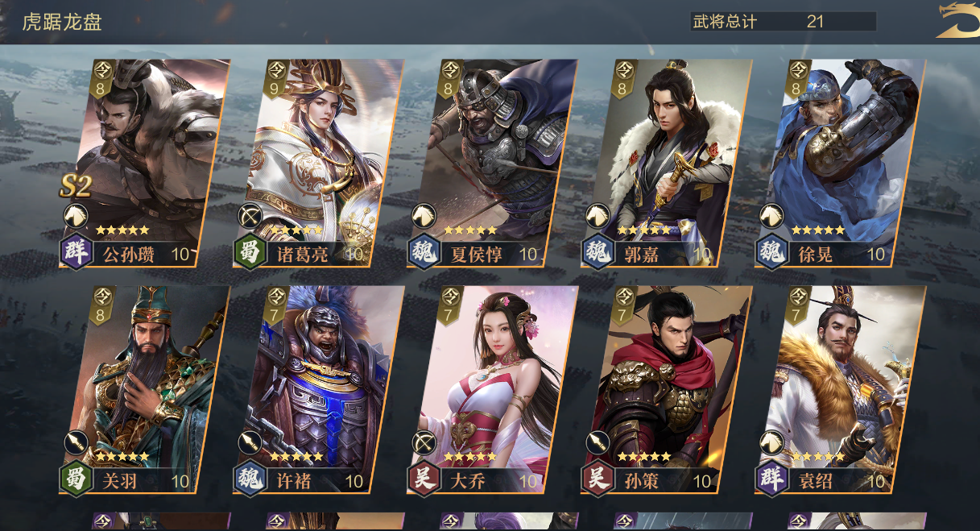980x531 pixels.
Task: Click the 令 cost badge on 郭嘉 card
Action: (622, 78)
